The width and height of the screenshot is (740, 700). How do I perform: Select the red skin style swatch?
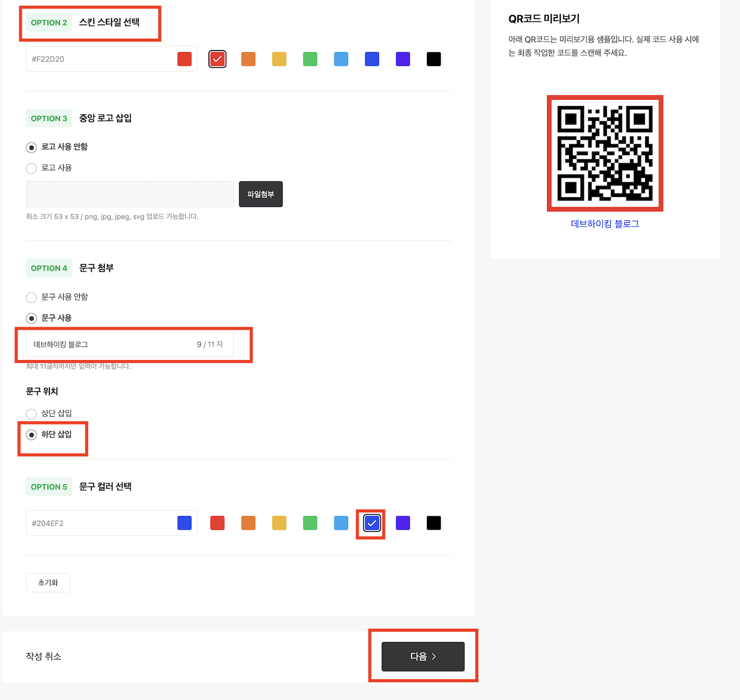coord(217,59)
